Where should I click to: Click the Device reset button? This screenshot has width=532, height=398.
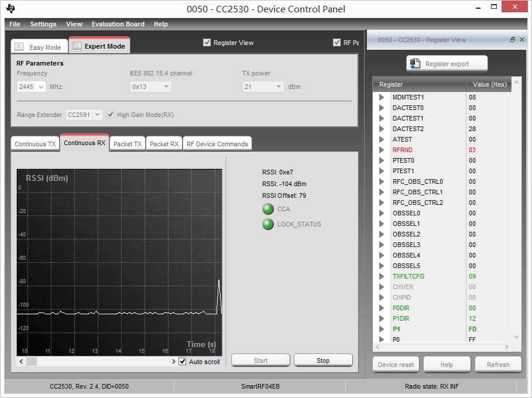pos(396,365)
